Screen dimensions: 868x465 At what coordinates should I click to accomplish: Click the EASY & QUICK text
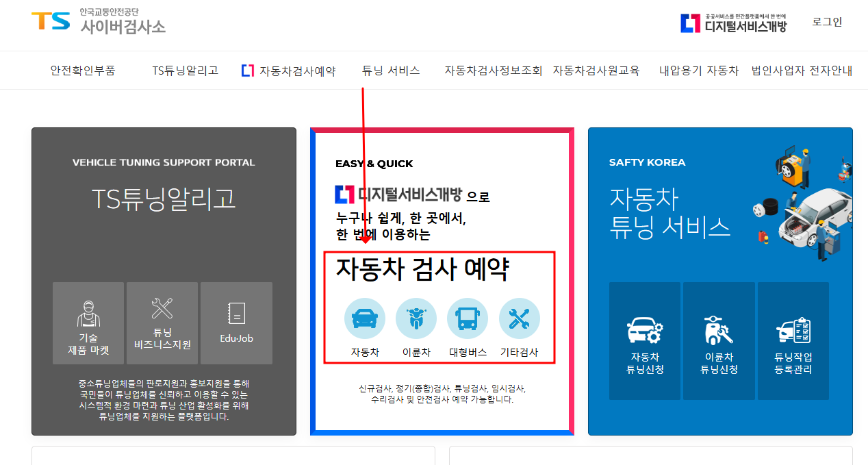pos(374,164)
